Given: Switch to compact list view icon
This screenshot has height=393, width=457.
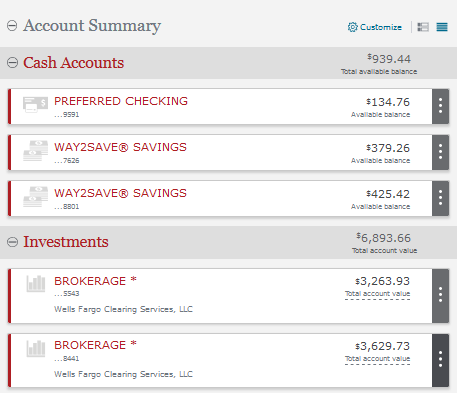Looking at the screenshot, I should (442, 27).
